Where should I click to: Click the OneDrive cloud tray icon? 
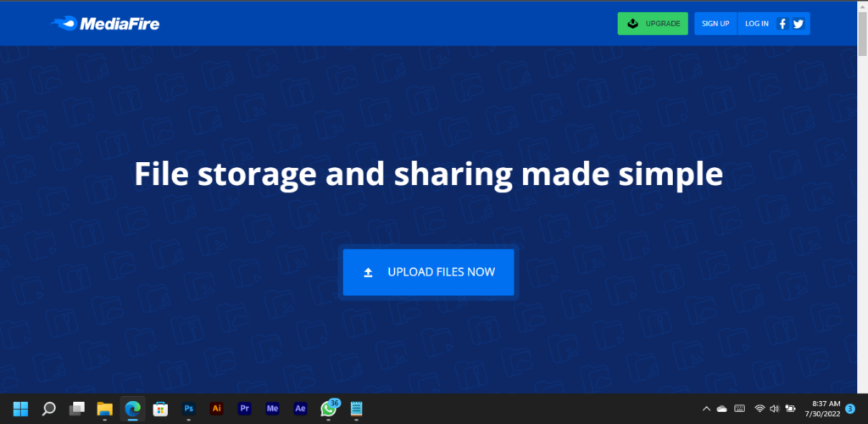(722, 409)
